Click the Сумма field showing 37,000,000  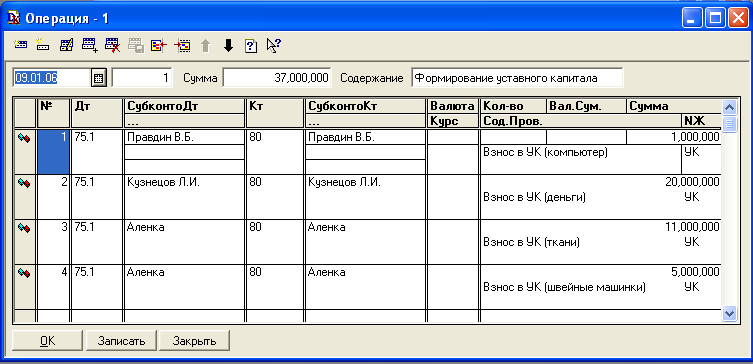pos(277,78)
